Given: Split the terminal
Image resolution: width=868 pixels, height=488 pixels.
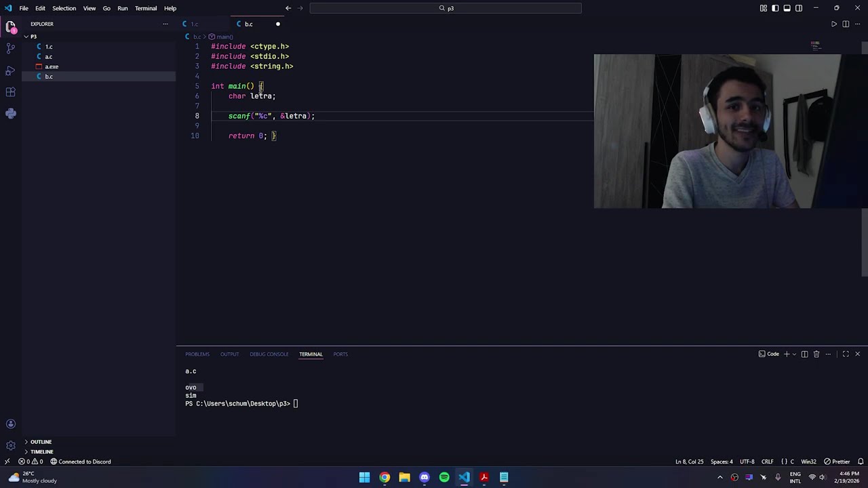Looking at the screenshot, I should (805, 354).
